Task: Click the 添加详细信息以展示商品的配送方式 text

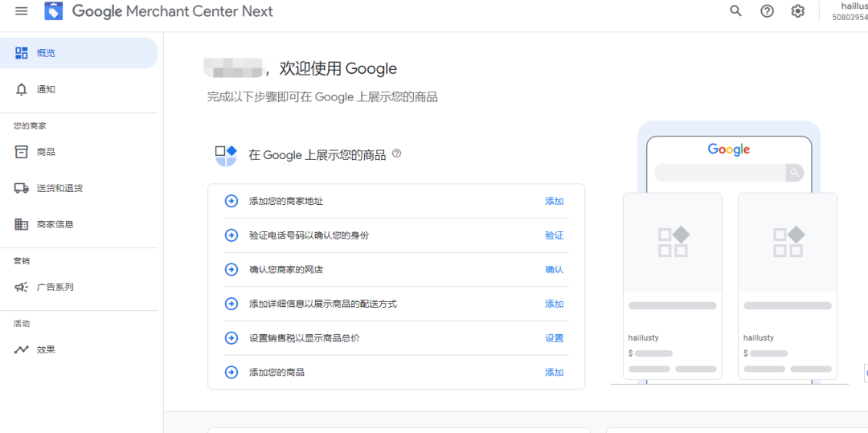Action: [323, 304]
